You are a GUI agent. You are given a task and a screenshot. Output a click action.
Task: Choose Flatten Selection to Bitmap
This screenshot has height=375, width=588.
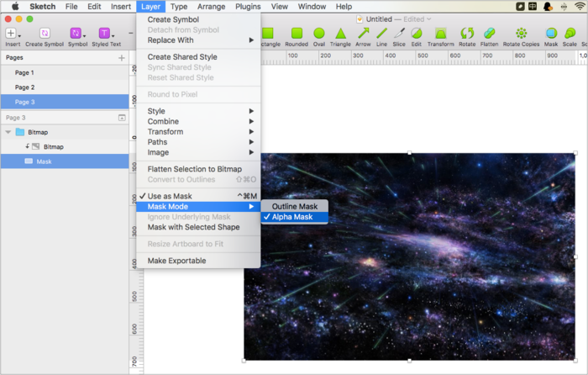[198, 169]
